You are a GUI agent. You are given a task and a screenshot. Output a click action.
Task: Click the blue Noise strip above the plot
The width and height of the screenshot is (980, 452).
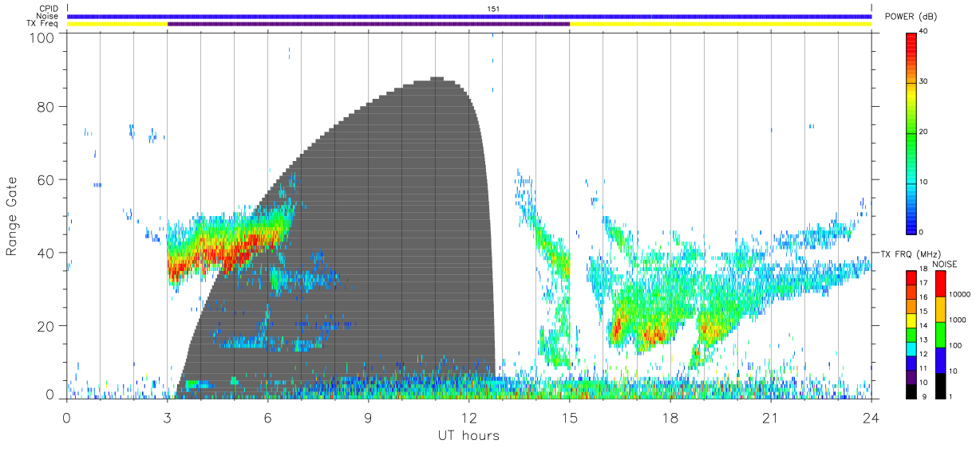click(x=469, y=16)
